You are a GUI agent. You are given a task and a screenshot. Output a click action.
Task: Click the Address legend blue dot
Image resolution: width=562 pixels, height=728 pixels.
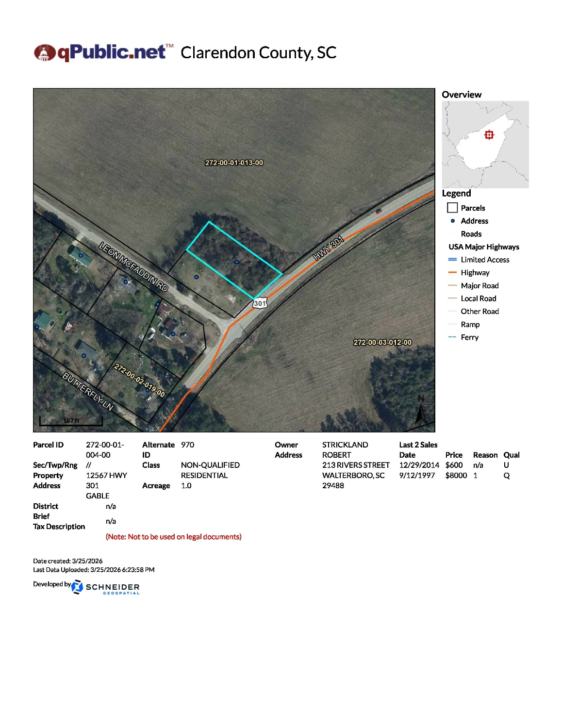click(x=453, y=221)
